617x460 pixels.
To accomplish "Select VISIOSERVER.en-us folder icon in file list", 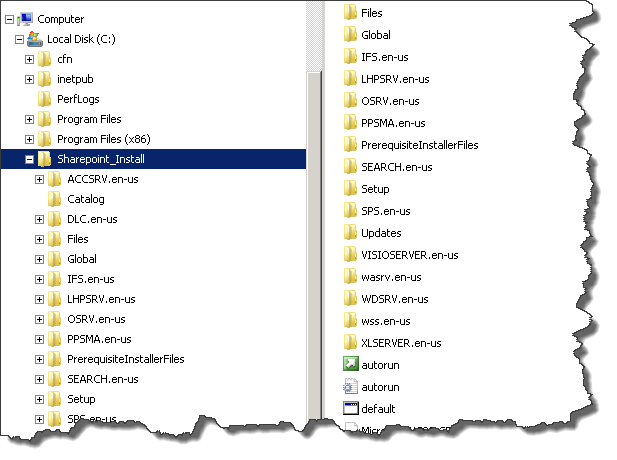I will (x=350, y=255).
